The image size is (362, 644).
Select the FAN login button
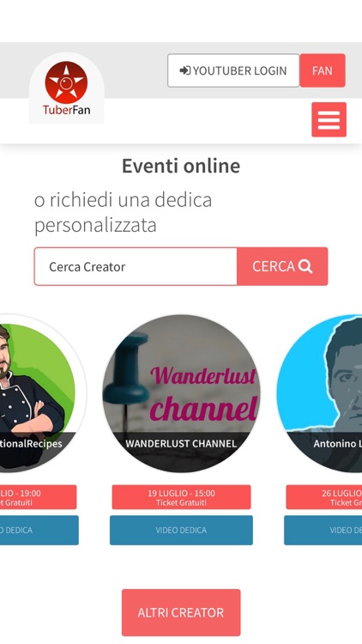pyautogui.click(x=323, y=70)
